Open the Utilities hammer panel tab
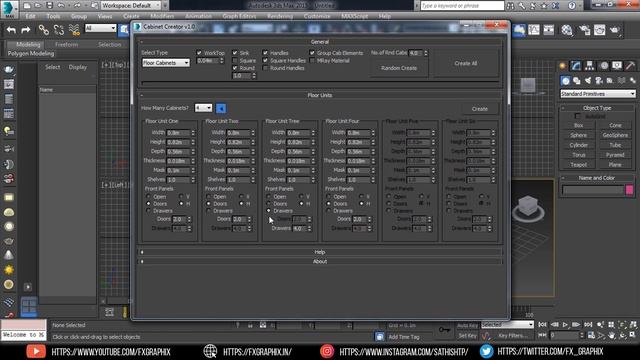 tap(630, 66)
